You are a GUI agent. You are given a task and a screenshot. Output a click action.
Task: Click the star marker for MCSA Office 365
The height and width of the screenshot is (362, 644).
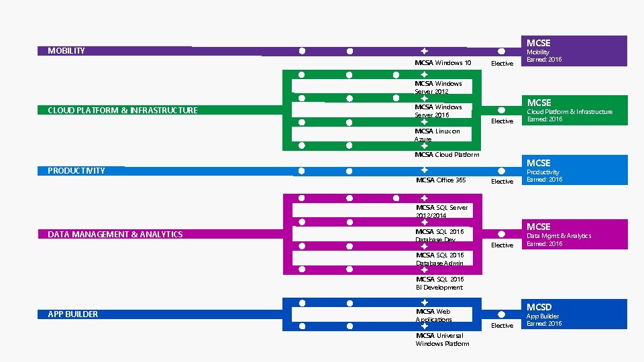[424, 170]
